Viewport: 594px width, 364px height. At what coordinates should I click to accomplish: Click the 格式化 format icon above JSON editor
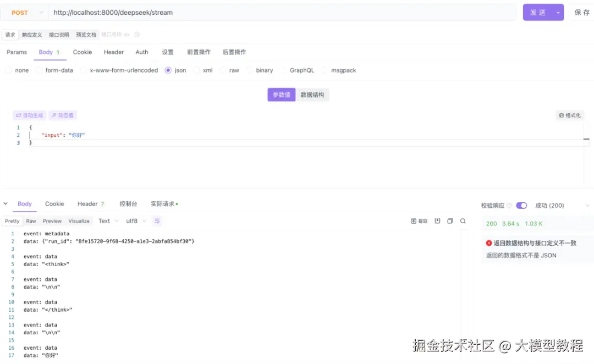[x=570, y=115]
